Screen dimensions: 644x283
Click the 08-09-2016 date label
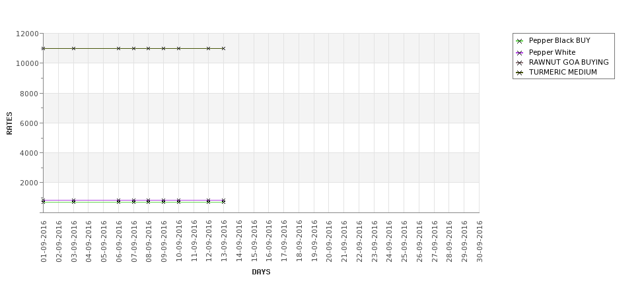tap(149, 241)
